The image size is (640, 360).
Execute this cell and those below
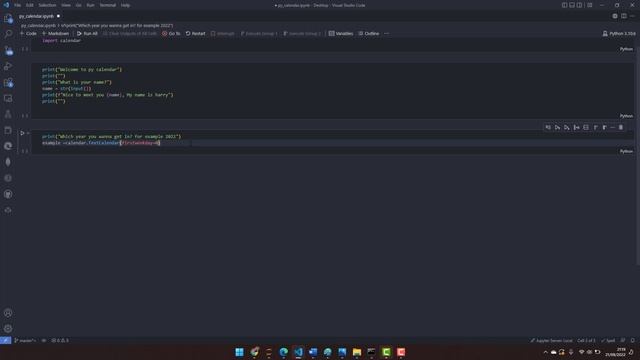567,127
